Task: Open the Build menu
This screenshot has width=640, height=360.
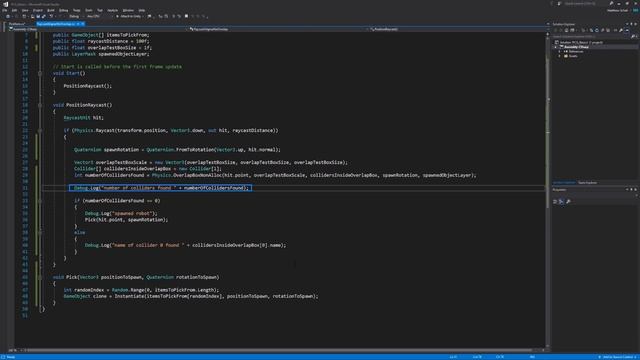Action: [x=51, y=10]
